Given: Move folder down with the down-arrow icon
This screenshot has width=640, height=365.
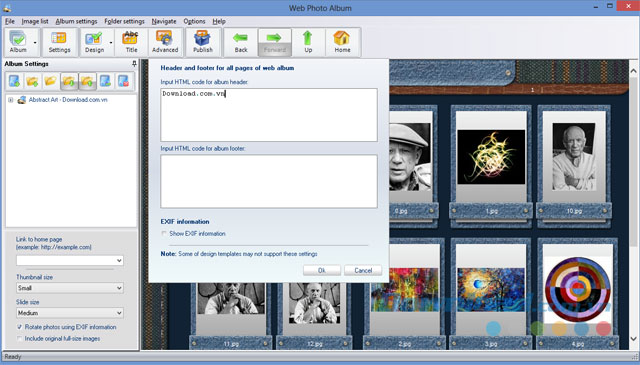Looking at the screenshot, I should point(69,81).
